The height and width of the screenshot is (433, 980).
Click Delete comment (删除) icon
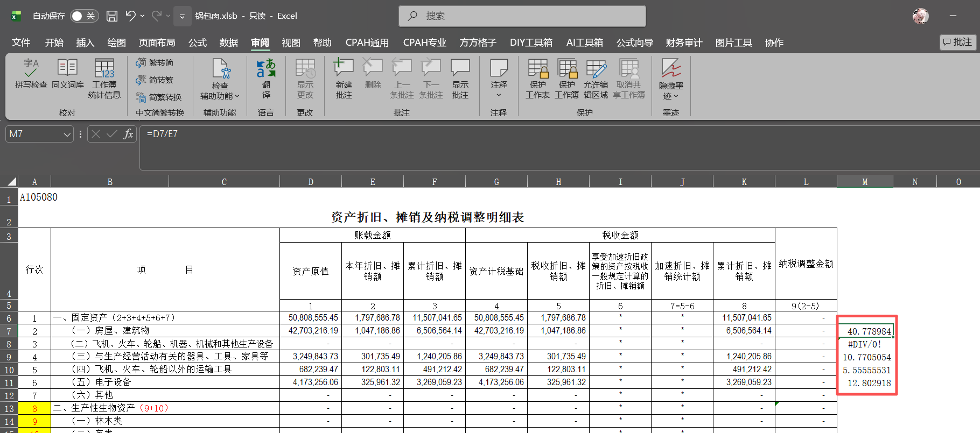[x=373, y=74]
